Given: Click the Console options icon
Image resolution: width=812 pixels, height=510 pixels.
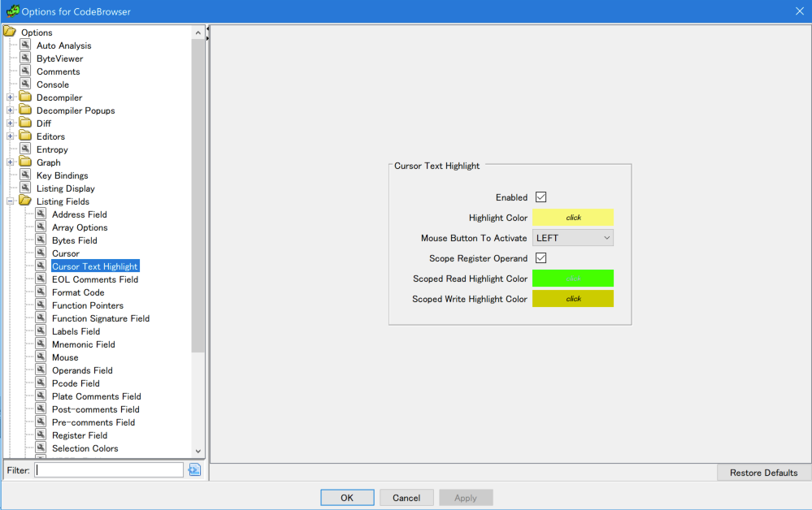Looking at the screenshot, I should click(x=25, y=84).
